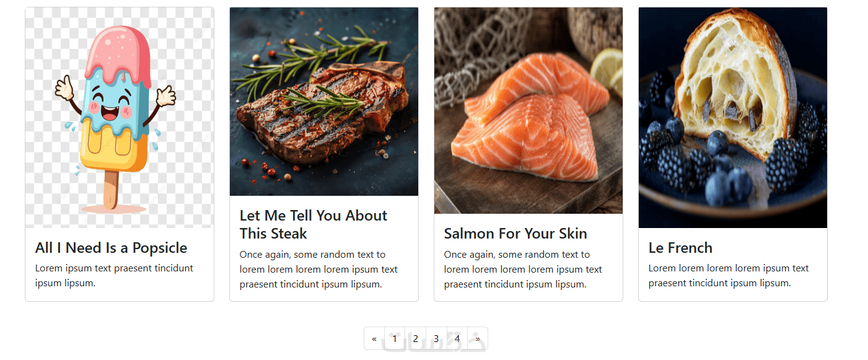Image resolution: width=868 pixels, height=360 pixels.
Task: Open page 4 in pagination
Action: pyautogui.click(x=457, y=338)
